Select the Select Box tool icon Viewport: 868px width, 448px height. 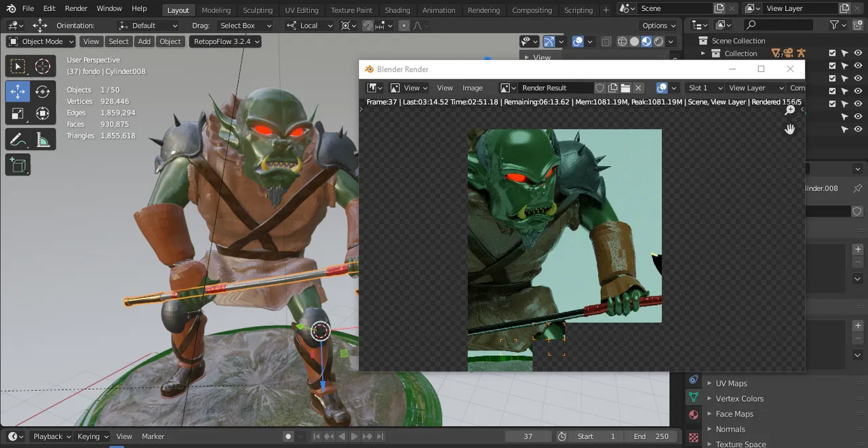point(18,66)
